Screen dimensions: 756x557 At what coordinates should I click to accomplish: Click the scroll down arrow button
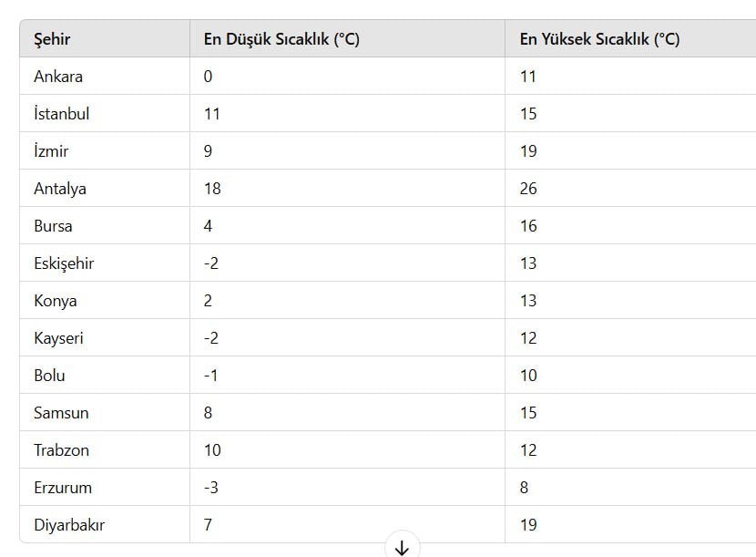pos(402,547)
